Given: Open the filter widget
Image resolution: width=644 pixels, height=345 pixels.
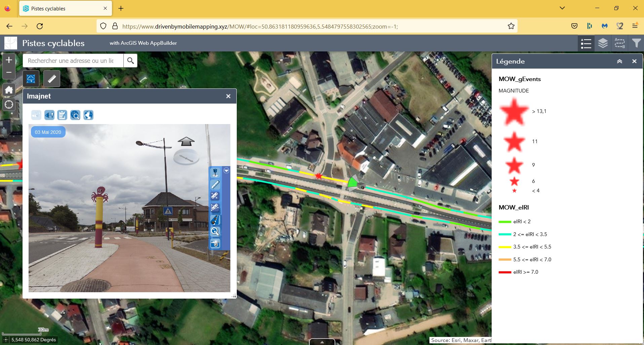Looking at the screenshot, I should pos(636,43).
